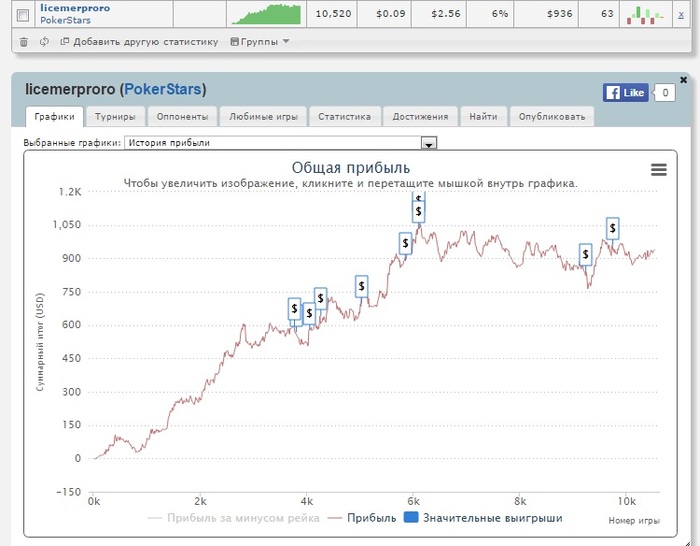Open the 'Группы' dropdown
Image resolution: width=700 pixels, height=546 pixels.
(260, 42)
